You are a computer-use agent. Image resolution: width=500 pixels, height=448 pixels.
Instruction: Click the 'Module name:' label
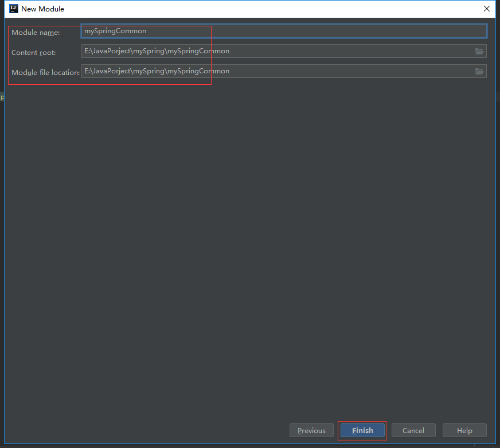point(36,33)
